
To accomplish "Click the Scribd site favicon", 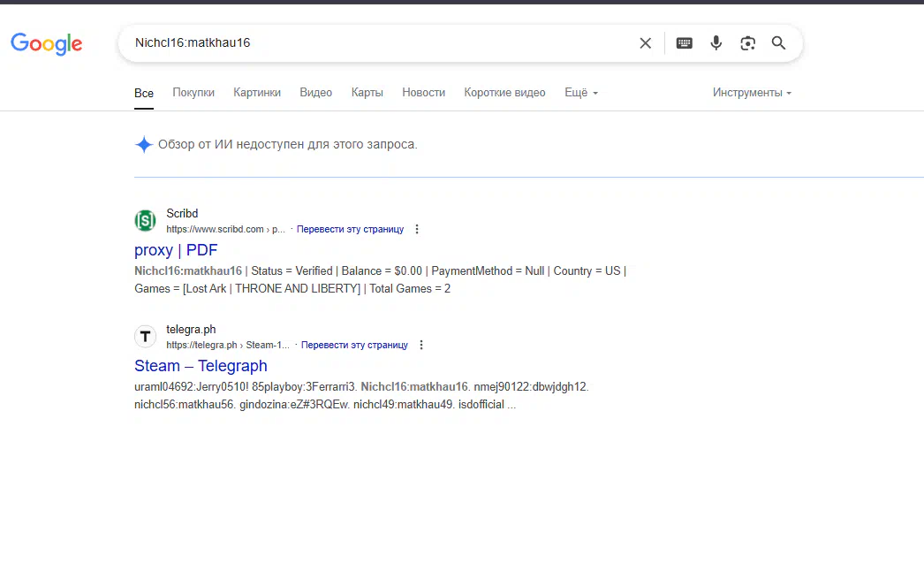I will (x=145, y=221).
